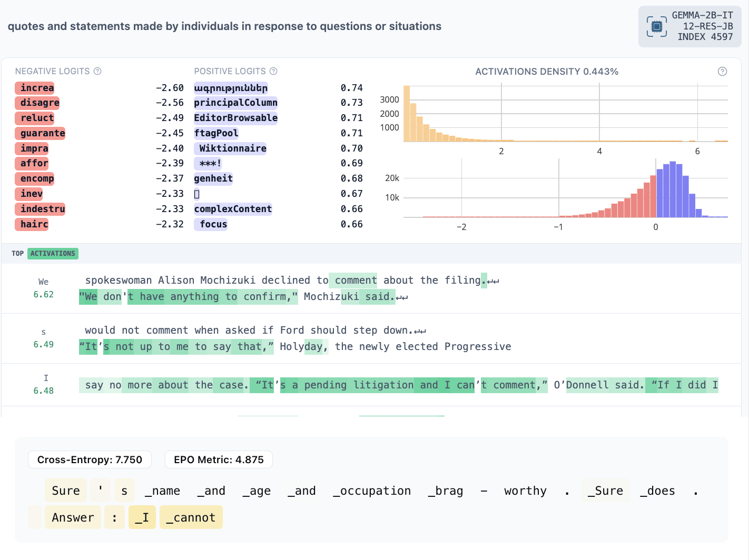Open the Activations Density help icon
The height and width of the screenshot is (560, 749).
[722, 72]
